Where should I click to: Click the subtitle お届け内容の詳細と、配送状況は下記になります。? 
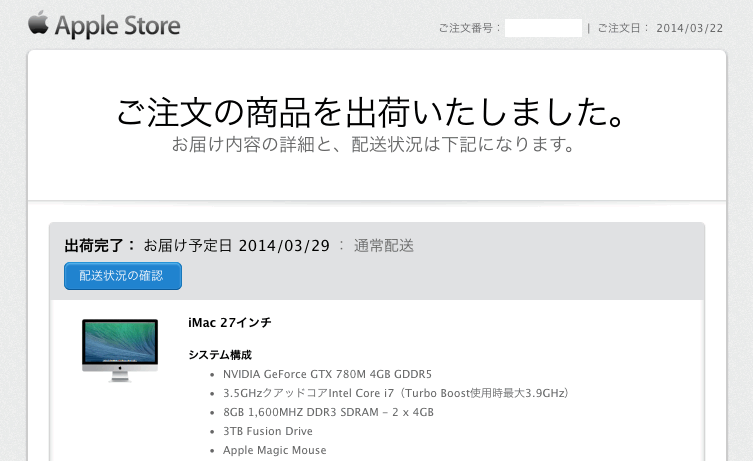[x=373, y=144]
